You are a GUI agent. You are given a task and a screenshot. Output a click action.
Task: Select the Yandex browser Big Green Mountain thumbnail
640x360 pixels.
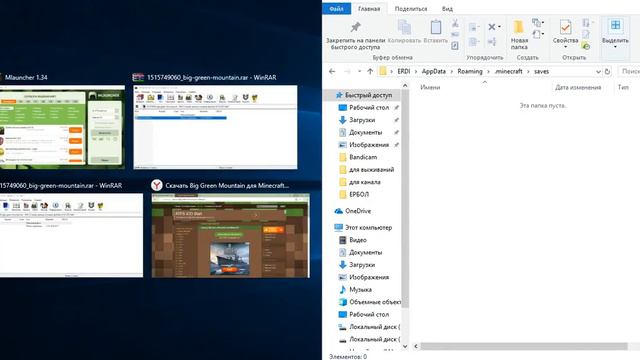click(x=231, y=236)
